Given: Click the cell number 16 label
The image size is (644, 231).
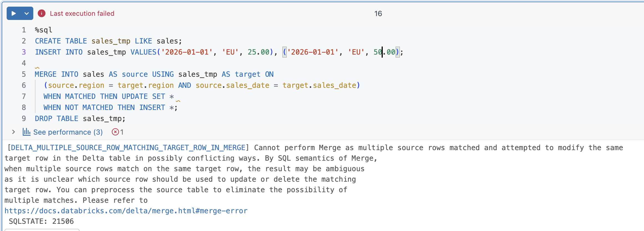Looking at the screenshot, I should tap(378, 14).
